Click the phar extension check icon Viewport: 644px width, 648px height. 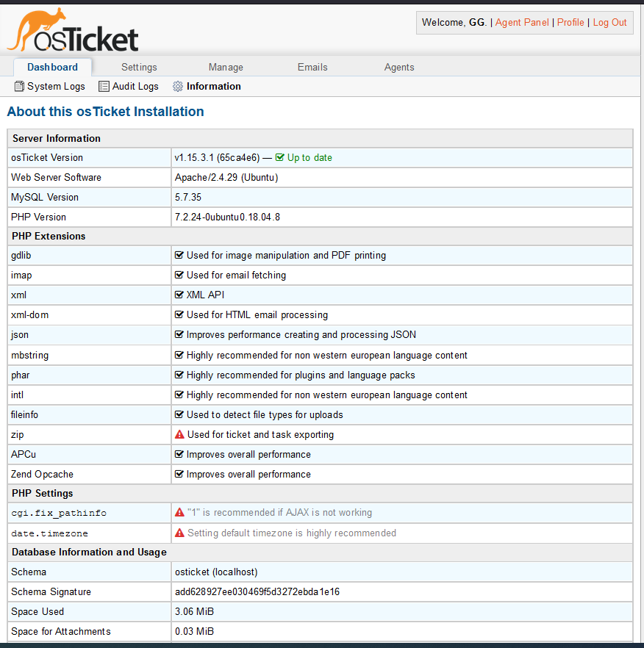coord(179,375)
